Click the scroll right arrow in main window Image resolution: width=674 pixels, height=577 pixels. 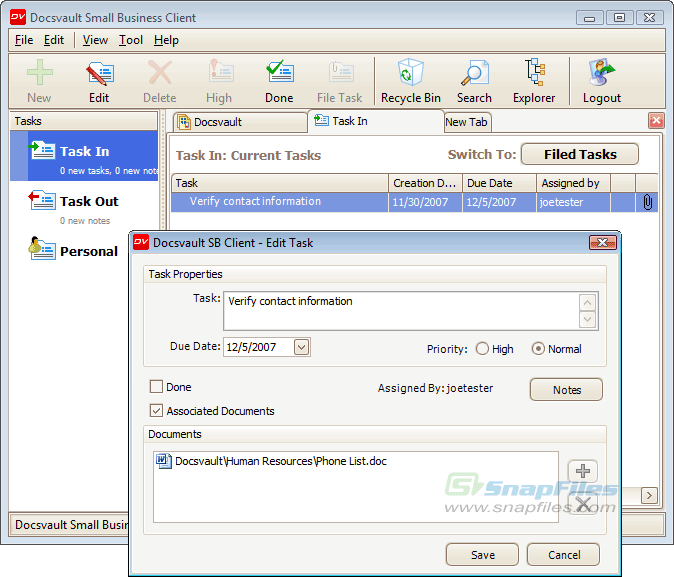click(x=649, y=496)
